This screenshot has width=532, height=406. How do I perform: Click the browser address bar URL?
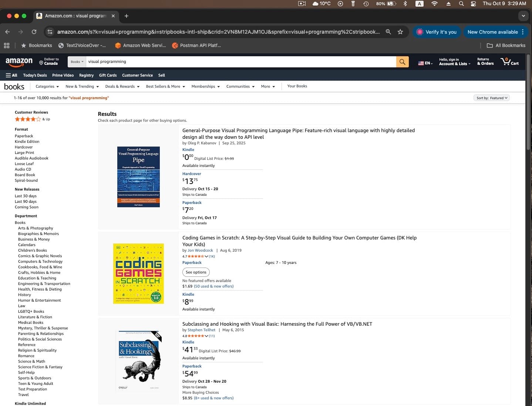[218, 32]
